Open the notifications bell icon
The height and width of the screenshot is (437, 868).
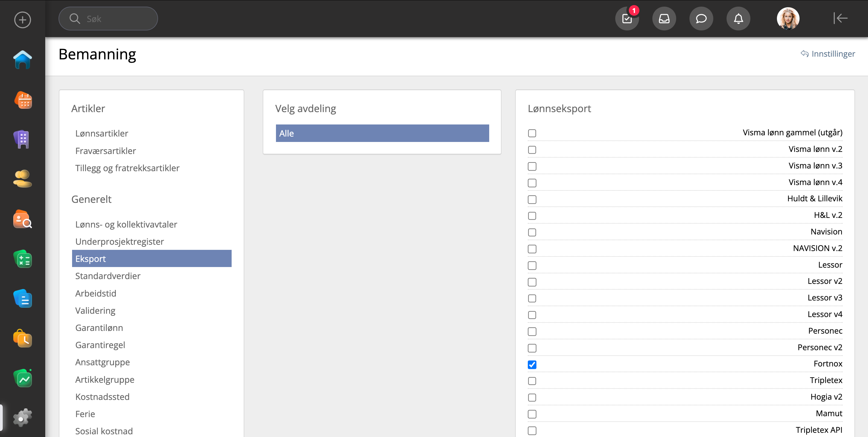coord(738,19)
